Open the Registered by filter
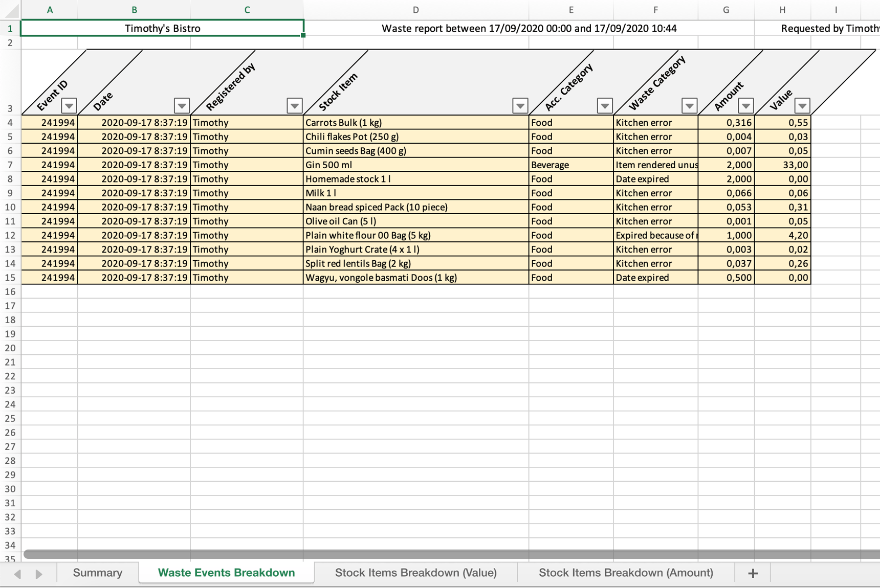The height and width of the screenshot is (588, 880). coord(295,106)
